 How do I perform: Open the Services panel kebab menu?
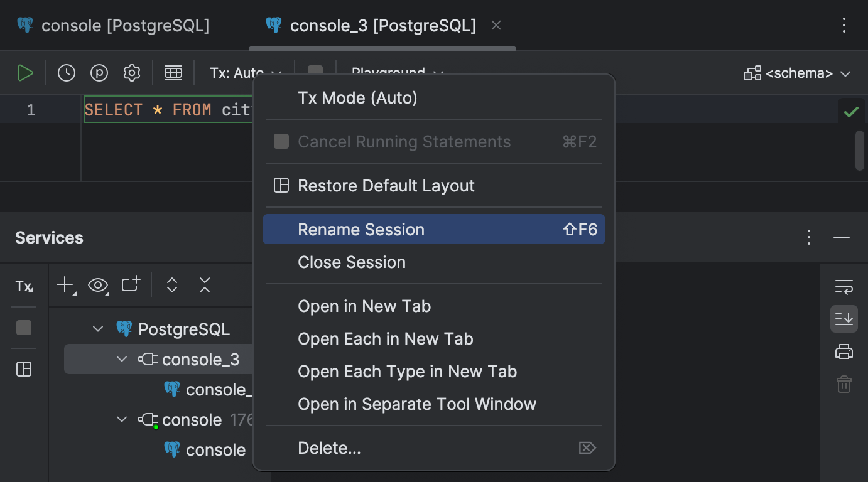[809, 237]
